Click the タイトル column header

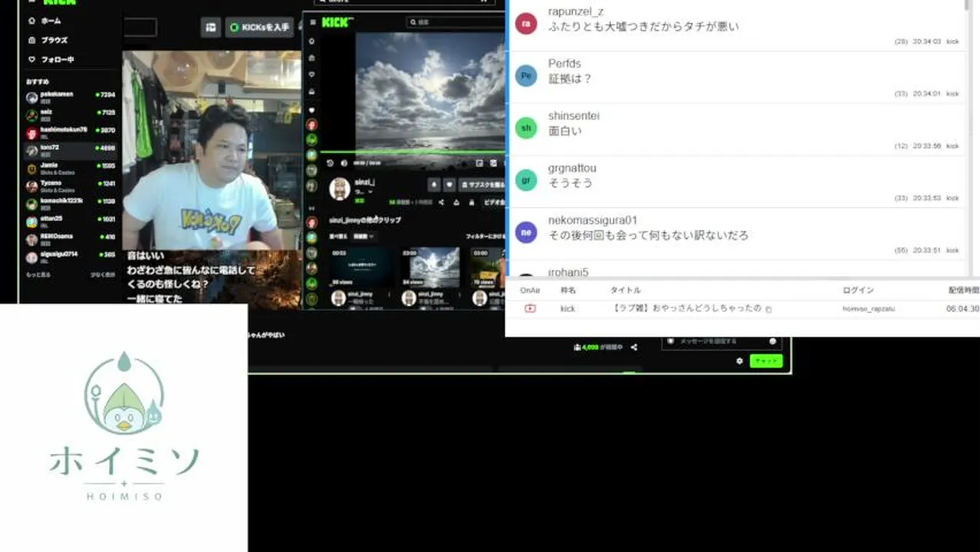point(625,290)
